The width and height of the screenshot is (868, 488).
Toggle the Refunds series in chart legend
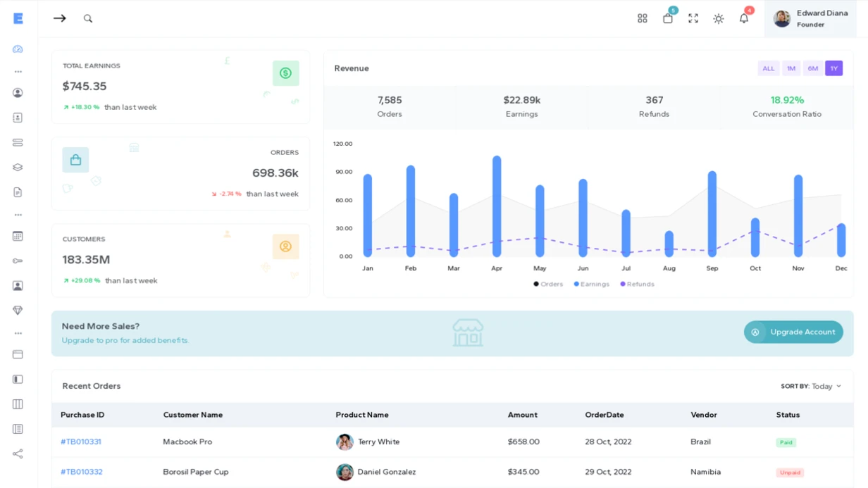[637, 284]
